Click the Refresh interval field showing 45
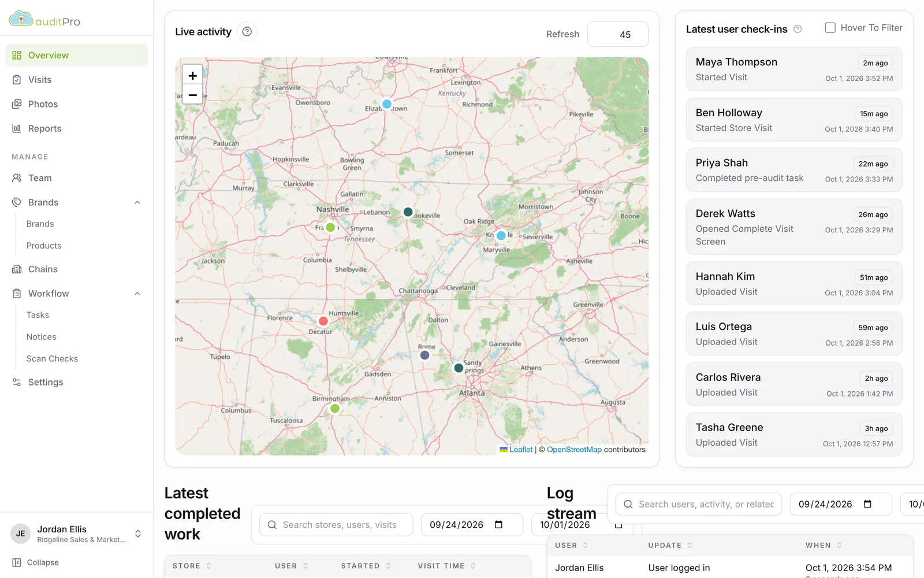924x578 pixels. 617,34
